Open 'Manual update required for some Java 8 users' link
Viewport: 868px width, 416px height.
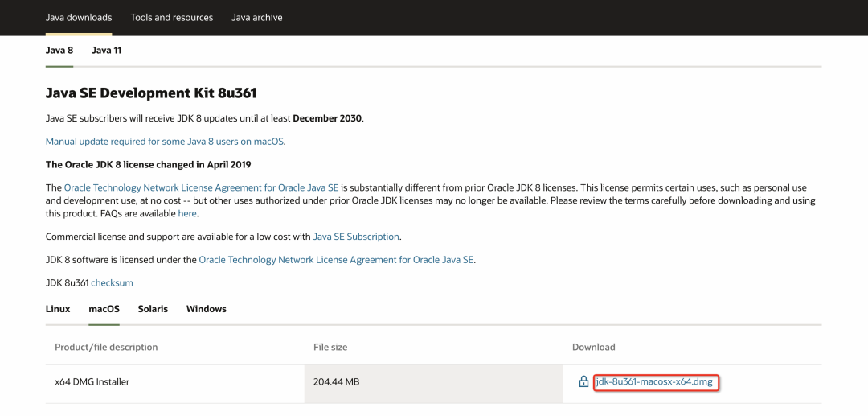[x=165, y=142]
